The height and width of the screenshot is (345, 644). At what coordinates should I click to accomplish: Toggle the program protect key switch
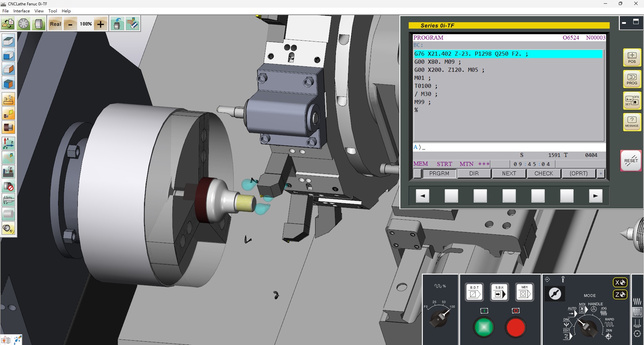click(x=555, y=294)
